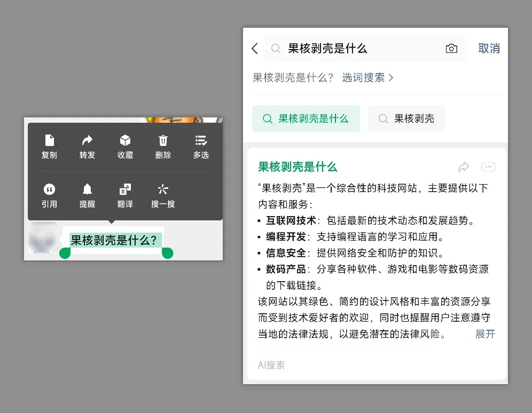
Task: Select the 果核剥壳是什么 search suggestion chip
Action: [306, 118]
